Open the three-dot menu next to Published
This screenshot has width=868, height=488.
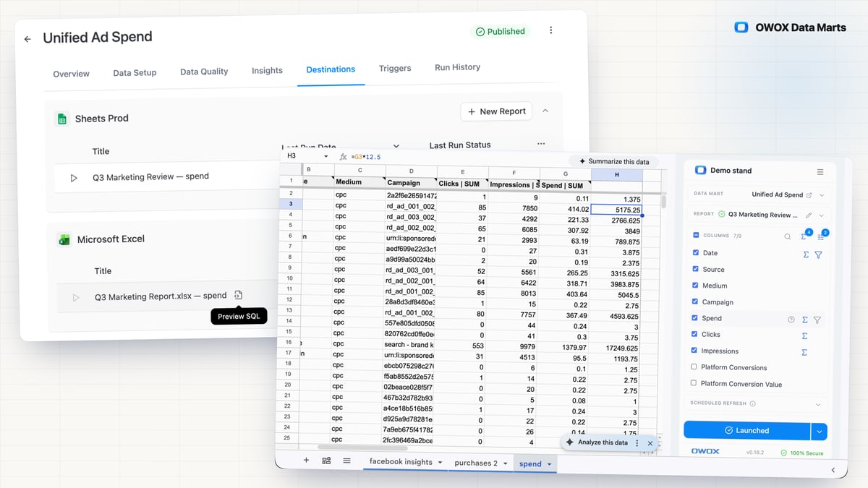[551, 30]
